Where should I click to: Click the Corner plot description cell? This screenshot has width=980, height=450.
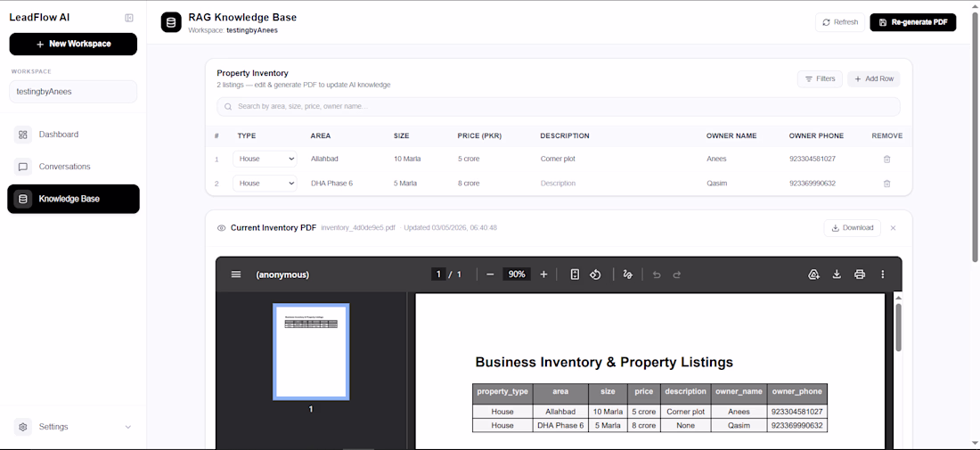pos(558,159)
